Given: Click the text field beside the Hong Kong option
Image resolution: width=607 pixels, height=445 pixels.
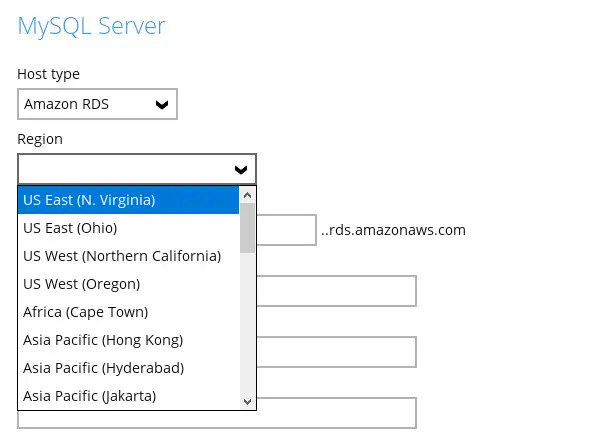Looking at the screenshot, I should (x=336, y=351).
